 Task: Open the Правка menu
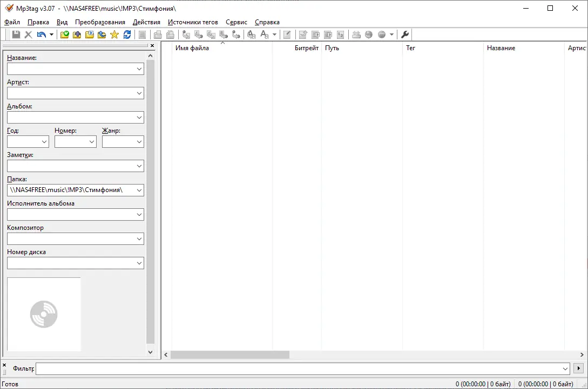point(38,22)
